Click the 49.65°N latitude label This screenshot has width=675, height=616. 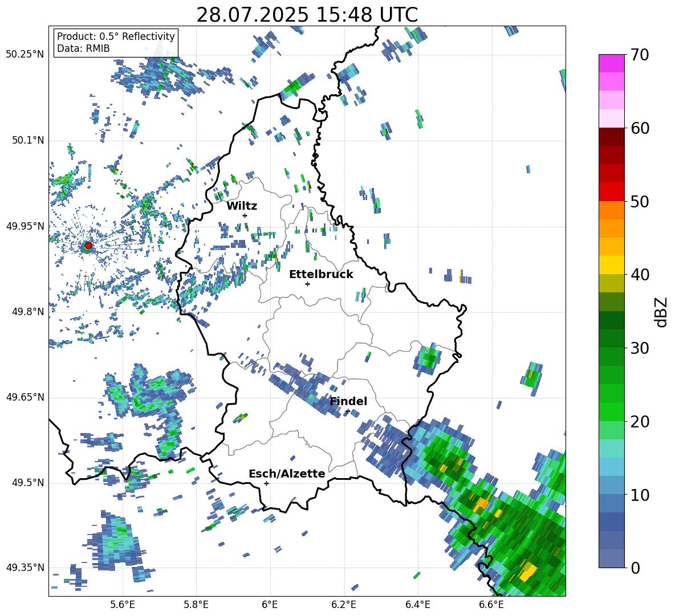pyautogui.click(x=25, y=397)
